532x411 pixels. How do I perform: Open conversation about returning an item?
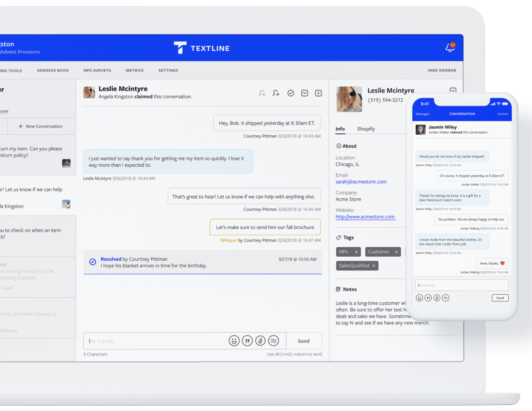[38, 155]
